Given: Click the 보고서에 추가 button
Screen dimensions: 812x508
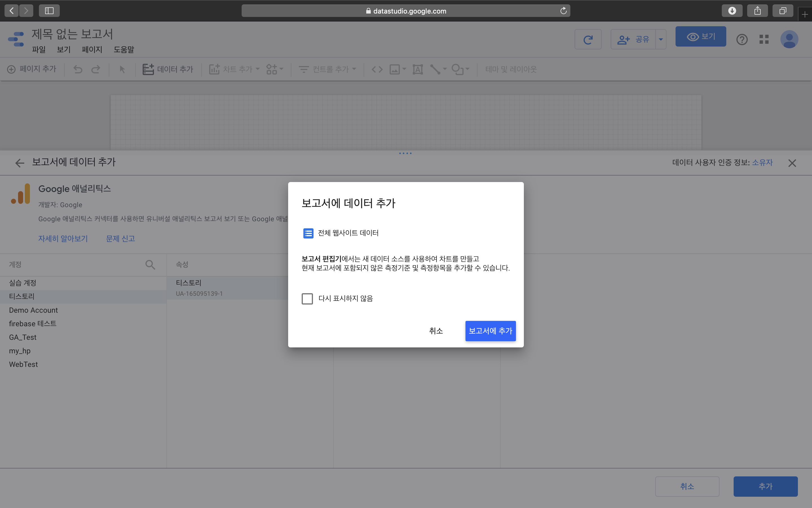Looking at the screenshot, I should tap(490, 331).
